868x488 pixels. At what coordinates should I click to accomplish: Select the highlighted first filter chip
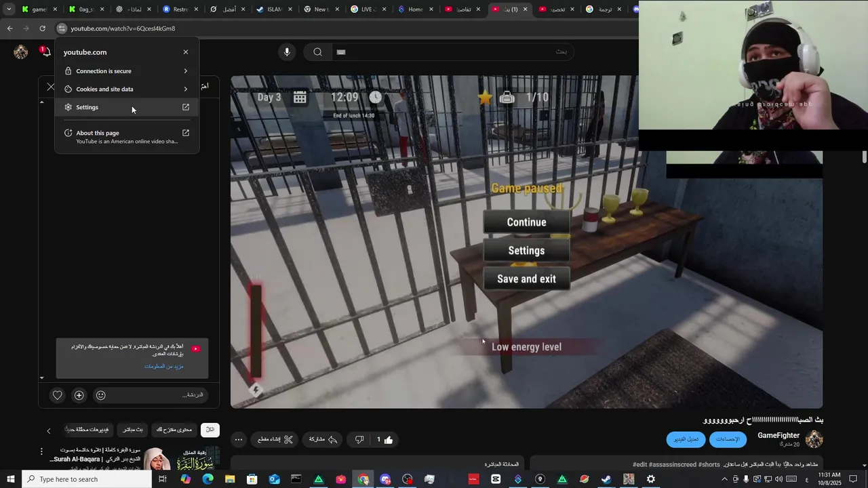click(x=210, y=430)
